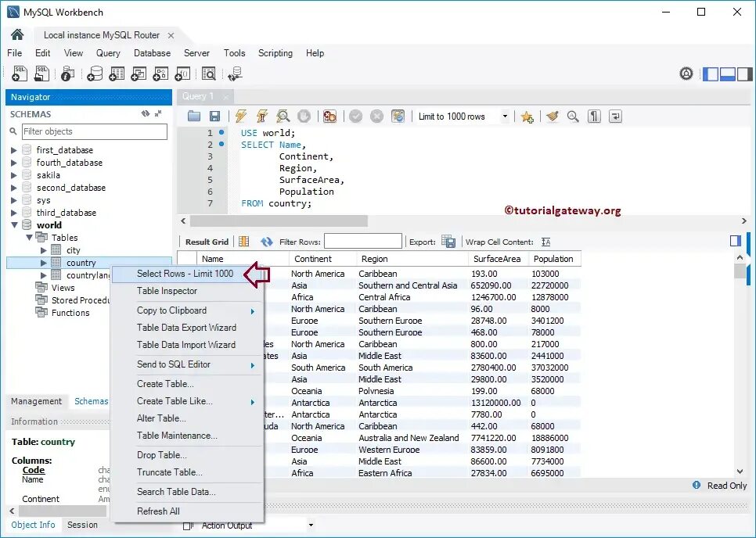
Task: Open Object Info tab
Action: coord(34,525)
